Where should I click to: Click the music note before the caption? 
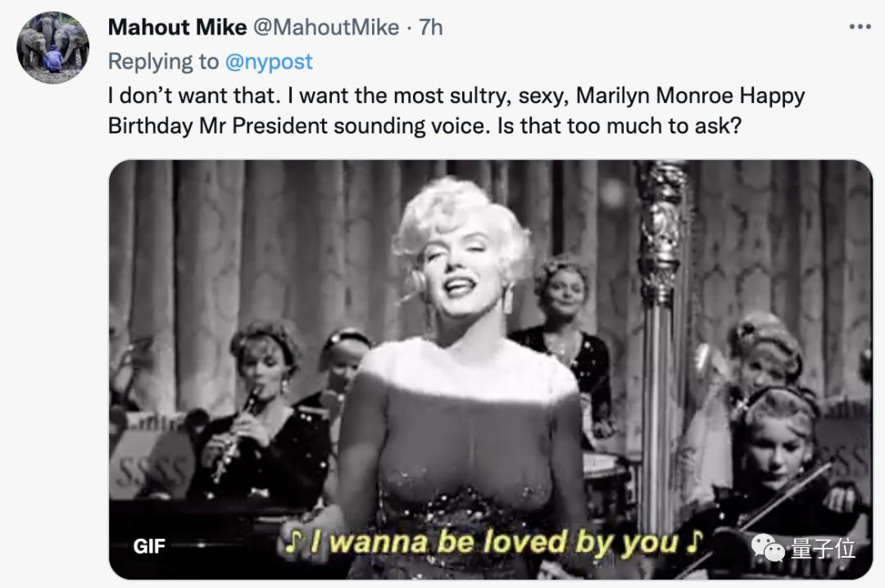point(293,542)
